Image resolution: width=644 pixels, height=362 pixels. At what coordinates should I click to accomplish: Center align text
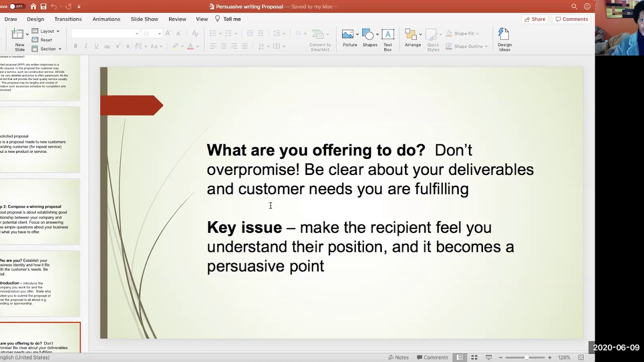[x=223, y=46]
